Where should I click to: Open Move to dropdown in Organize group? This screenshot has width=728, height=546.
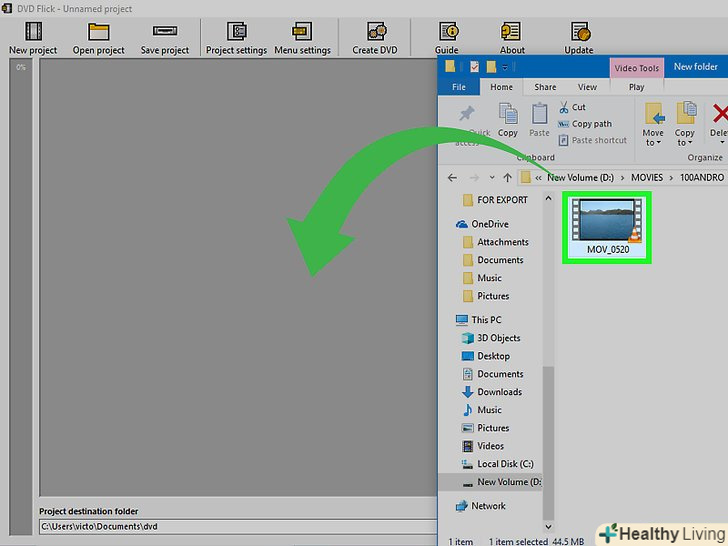(653, 124)
